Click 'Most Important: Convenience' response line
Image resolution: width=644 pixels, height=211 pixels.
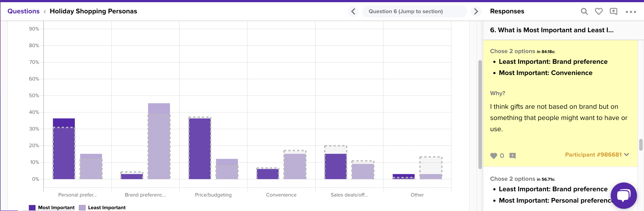545,73
